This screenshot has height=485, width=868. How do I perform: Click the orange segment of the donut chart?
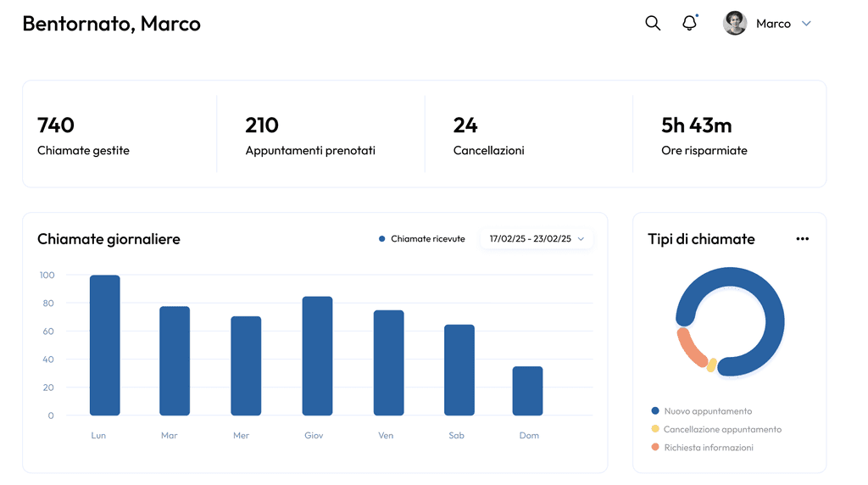click(690, 347)
